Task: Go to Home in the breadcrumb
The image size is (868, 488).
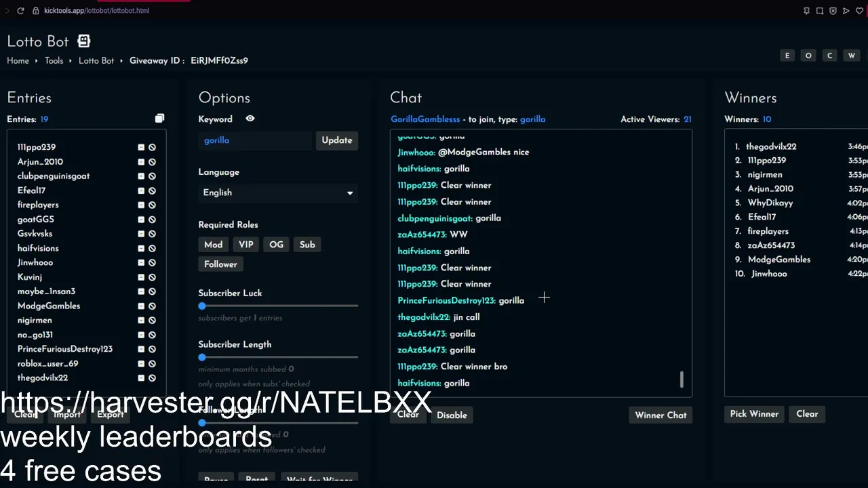Action: pos(18,60)
